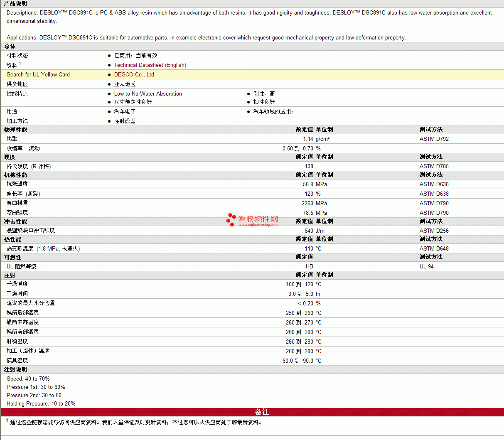
Task: Click the ASTM D785 test method
Action: 434,166
